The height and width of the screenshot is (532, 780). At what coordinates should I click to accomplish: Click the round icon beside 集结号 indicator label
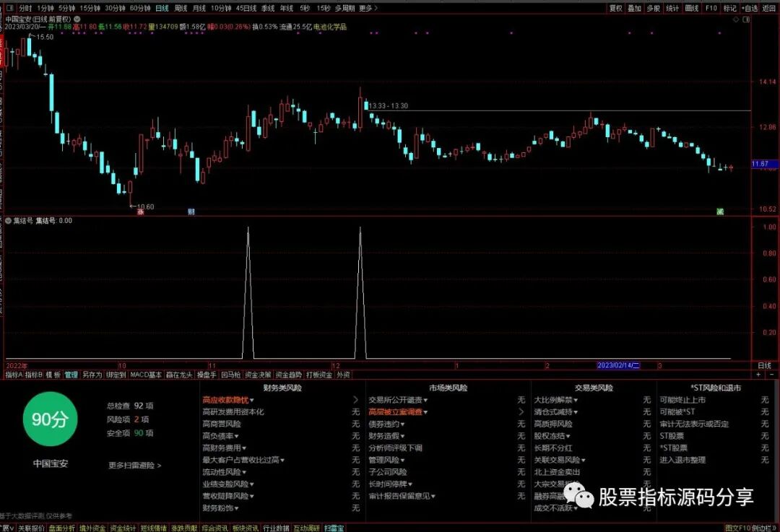[8, 221]
